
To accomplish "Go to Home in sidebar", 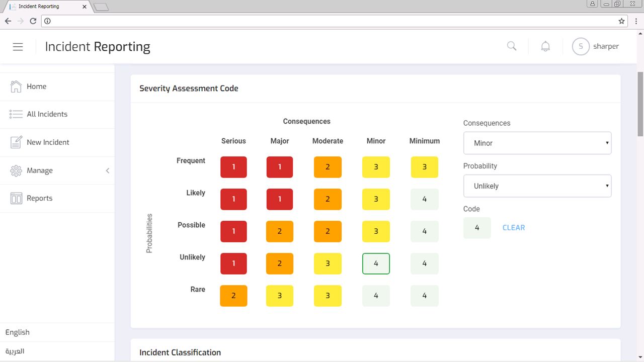I will coord(36,86).
